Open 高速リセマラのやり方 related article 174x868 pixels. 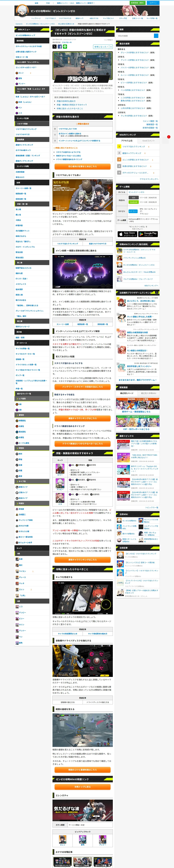[x=98, y=243]
